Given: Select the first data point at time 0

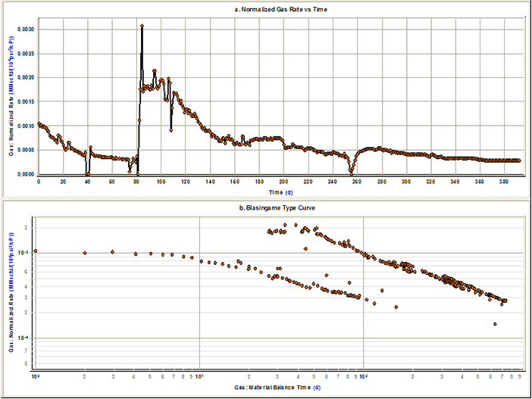Looking at the screenshot, I should coord(38,123).
